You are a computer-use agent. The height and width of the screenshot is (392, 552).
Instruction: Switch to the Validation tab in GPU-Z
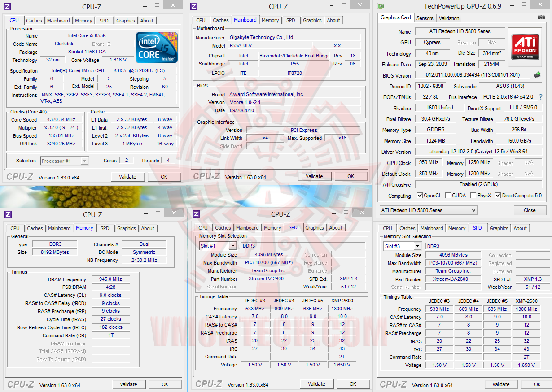tap(449, 18)
